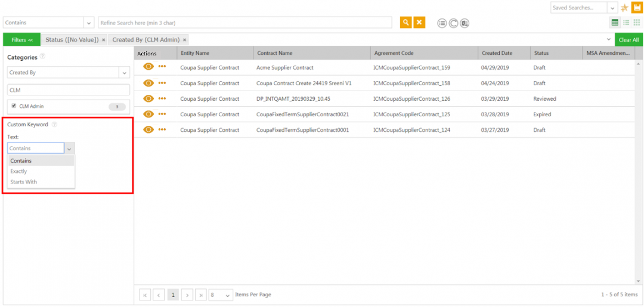Click the star favorite search icon

624,8
